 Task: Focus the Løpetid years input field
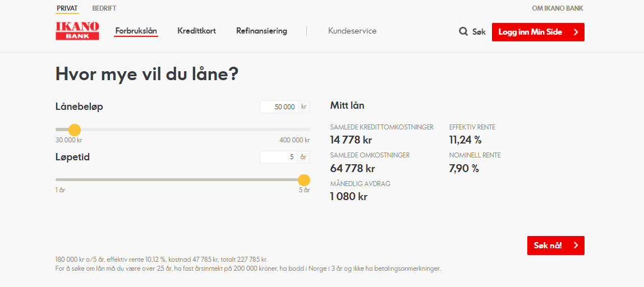(x=279, y=157)
